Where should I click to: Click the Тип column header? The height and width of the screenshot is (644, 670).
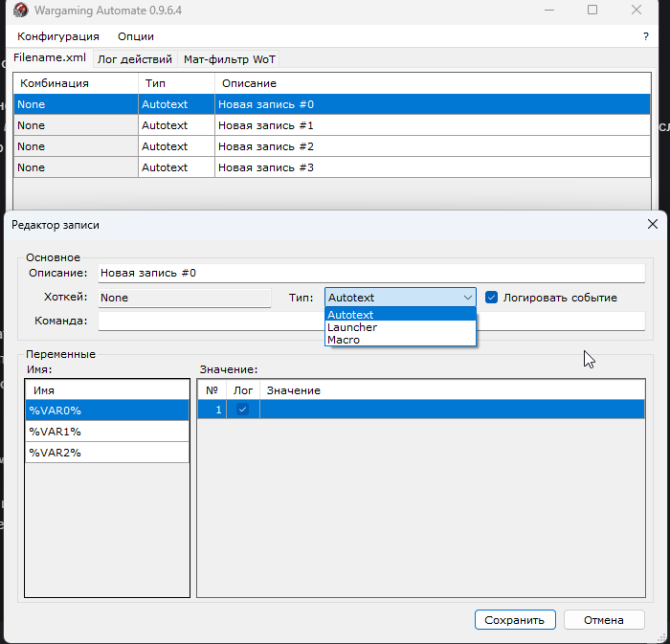coord(176,83)
